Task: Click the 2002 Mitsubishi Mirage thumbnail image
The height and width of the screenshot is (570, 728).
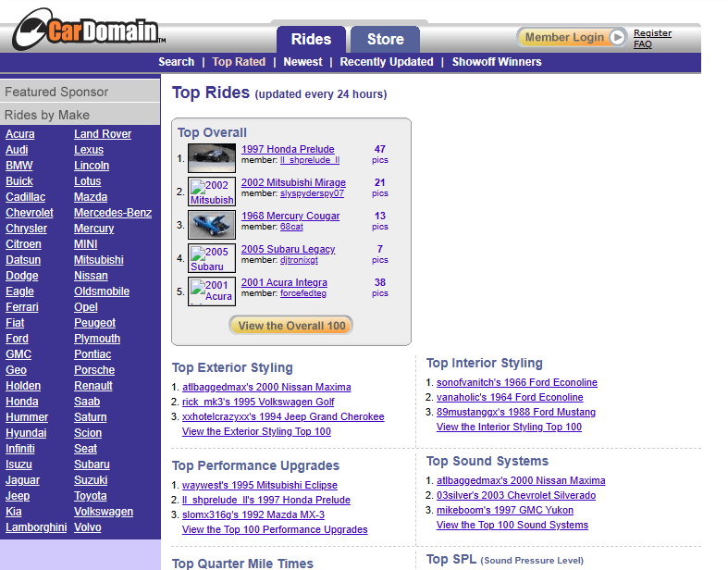Action: tap(212, 192)
